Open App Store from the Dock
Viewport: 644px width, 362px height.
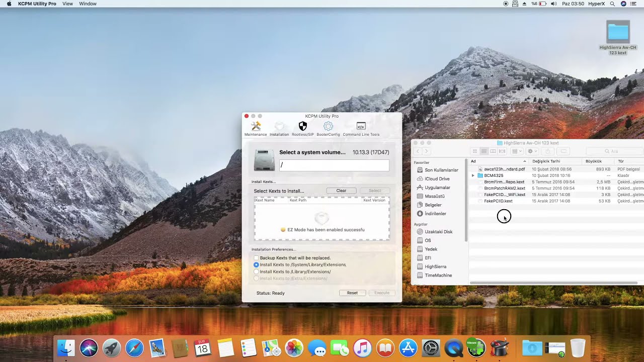click(408, 348)
